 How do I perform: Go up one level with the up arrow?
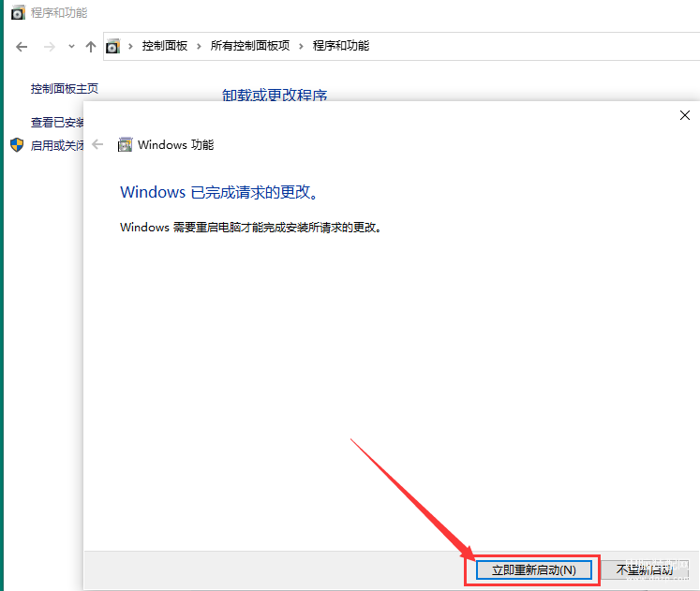pyautogui.click(x=91, y=47)
